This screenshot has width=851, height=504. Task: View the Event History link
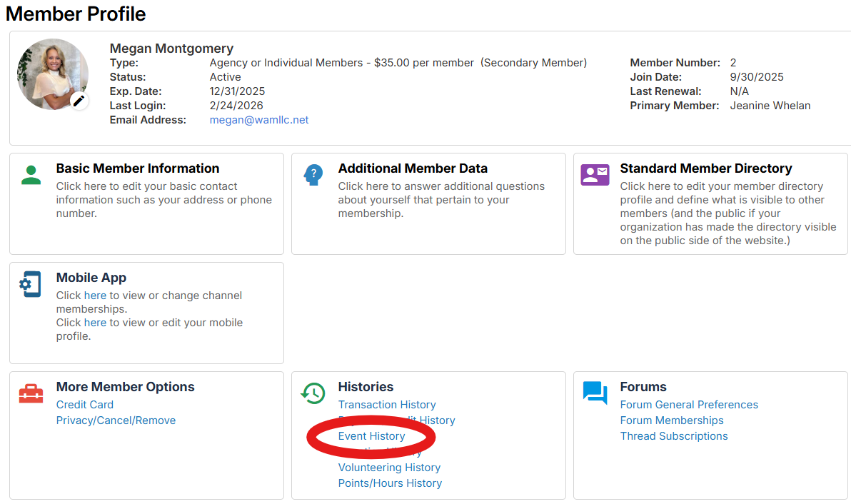point(371,436)
